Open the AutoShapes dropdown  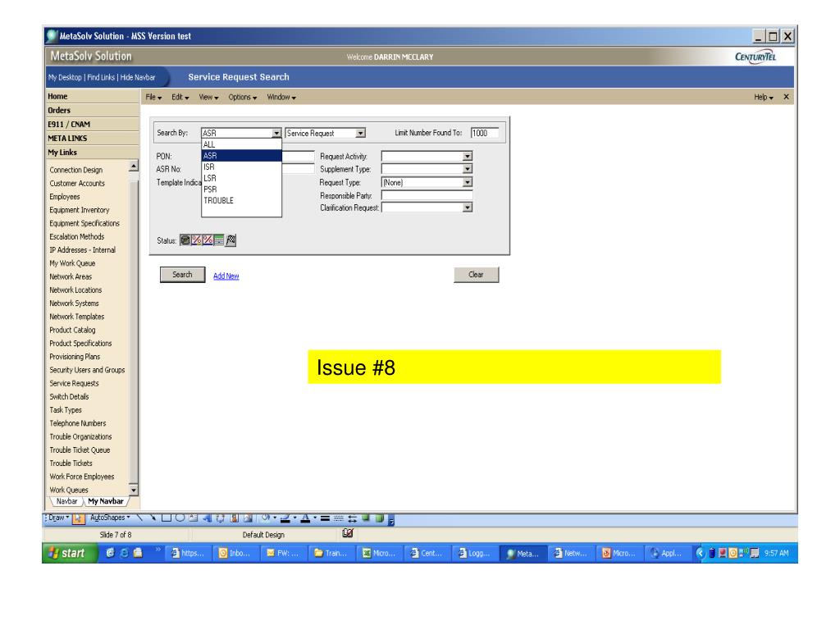tap(110, 518)
